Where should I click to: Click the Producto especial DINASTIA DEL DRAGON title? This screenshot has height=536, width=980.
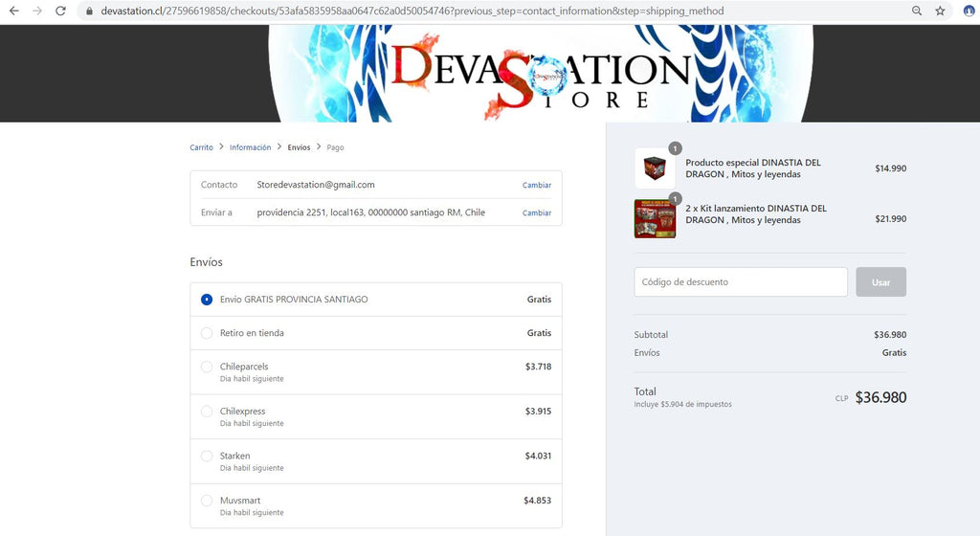tap(753, 168)
